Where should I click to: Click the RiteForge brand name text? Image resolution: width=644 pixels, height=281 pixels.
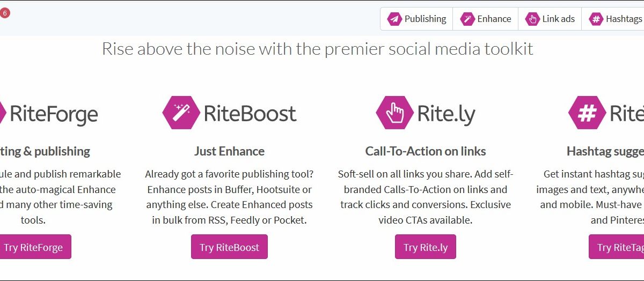[x=54, y=114]
